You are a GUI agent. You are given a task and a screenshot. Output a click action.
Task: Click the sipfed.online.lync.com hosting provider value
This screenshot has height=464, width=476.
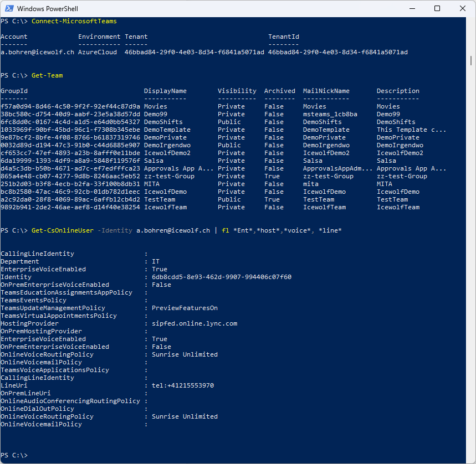point(195,323)
